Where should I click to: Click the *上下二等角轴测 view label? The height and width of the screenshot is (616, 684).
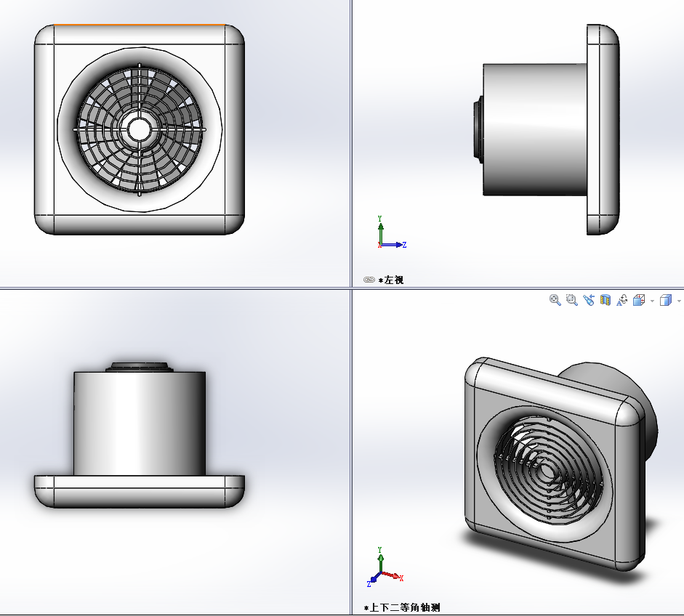[x=402, y=607]
